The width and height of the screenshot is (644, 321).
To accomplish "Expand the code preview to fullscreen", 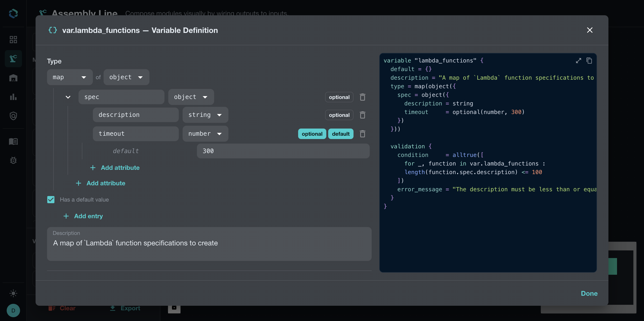I will [579, 61].
